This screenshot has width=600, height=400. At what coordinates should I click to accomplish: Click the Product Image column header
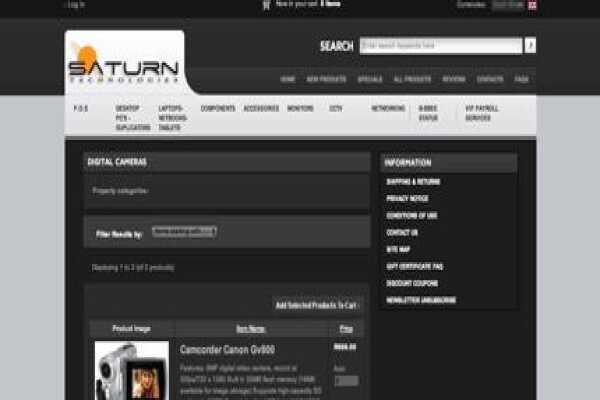click(131, 329)
